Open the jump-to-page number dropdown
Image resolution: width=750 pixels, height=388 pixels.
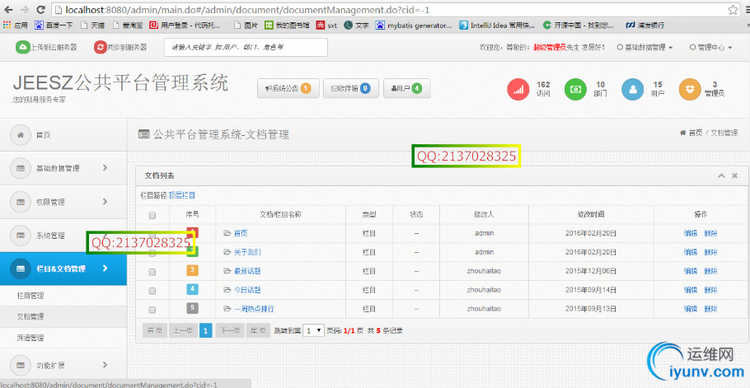click(314, 331)
